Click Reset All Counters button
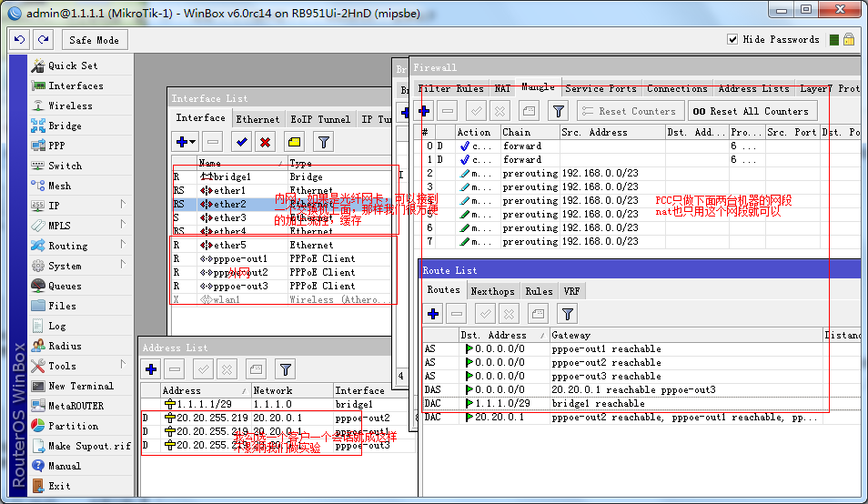This screenshot has width=868, height=504. (752, 111)
